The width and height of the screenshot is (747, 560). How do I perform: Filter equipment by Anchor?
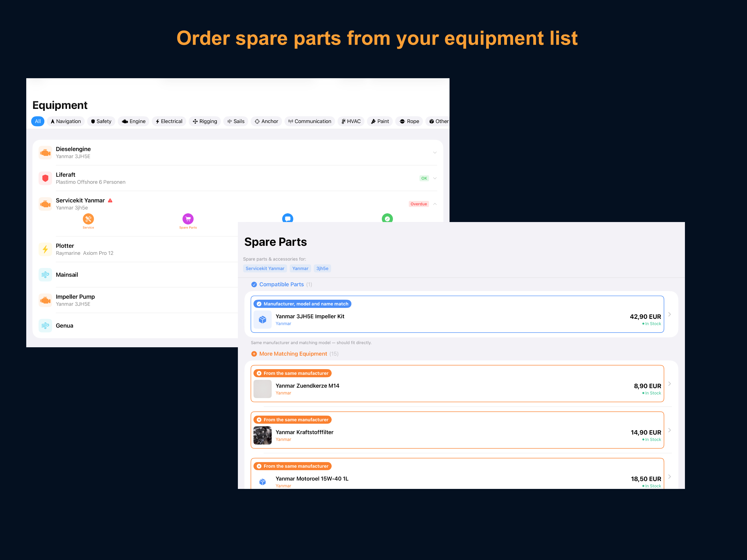[266, 121]
